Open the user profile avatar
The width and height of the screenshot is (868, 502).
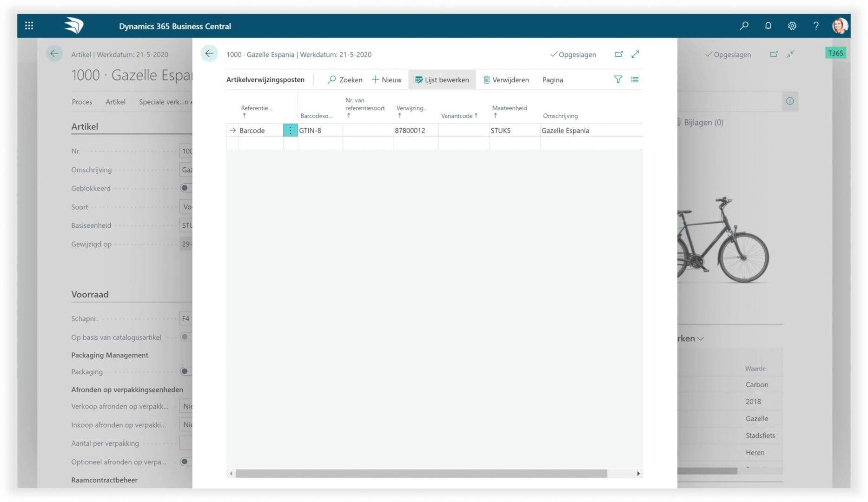coord(840,26)
